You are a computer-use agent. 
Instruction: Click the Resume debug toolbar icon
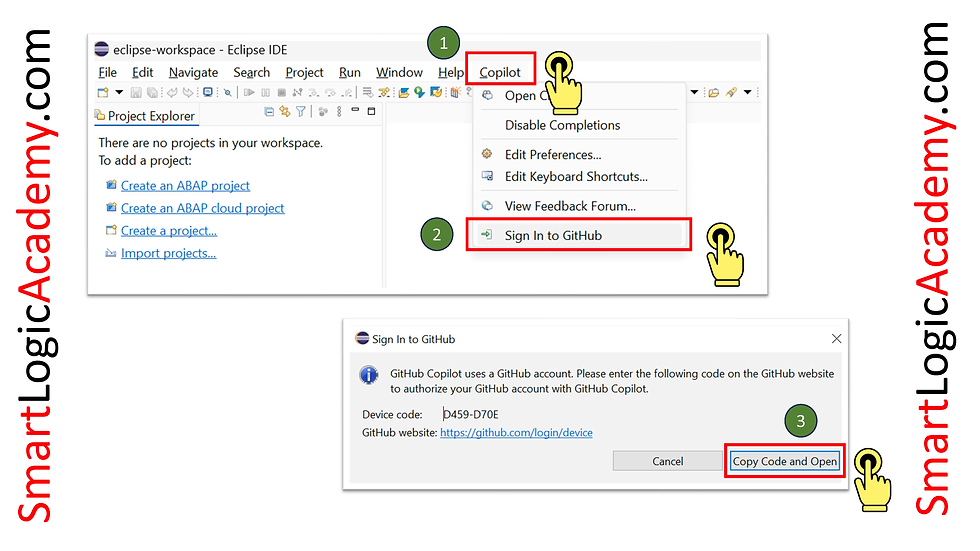pyautogui.click(x=249, y=92)
